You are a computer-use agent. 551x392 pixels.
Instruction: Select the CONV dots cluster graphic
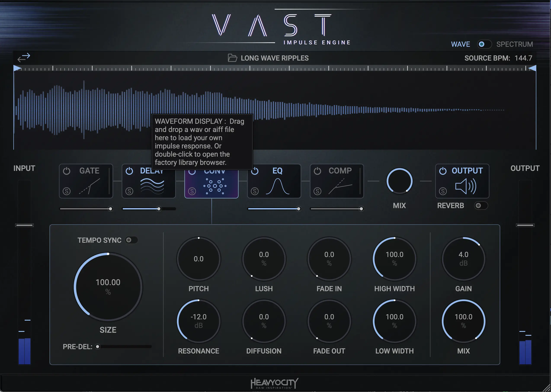215,186
